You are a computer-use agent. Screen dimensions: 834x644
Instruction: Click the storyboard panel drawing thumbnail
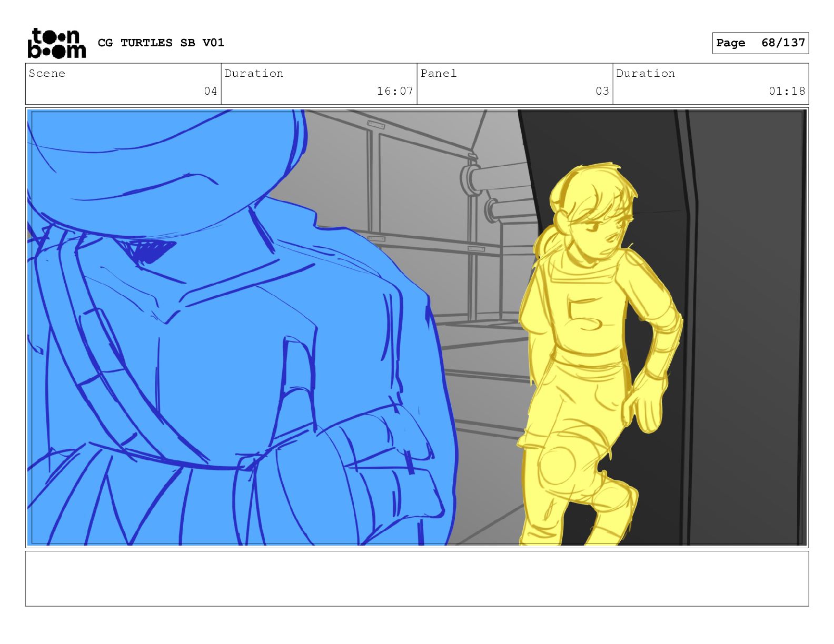pos(417,328)
